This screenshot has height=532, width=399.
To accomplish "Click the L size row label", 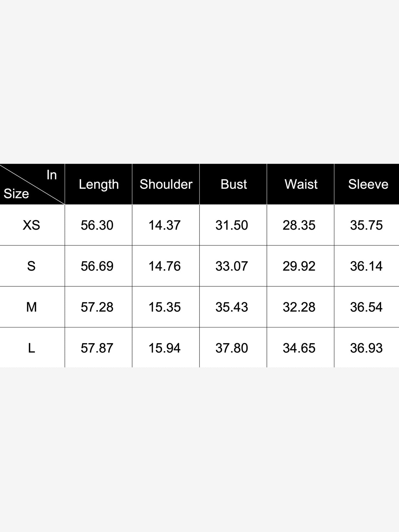I will 31,348.
